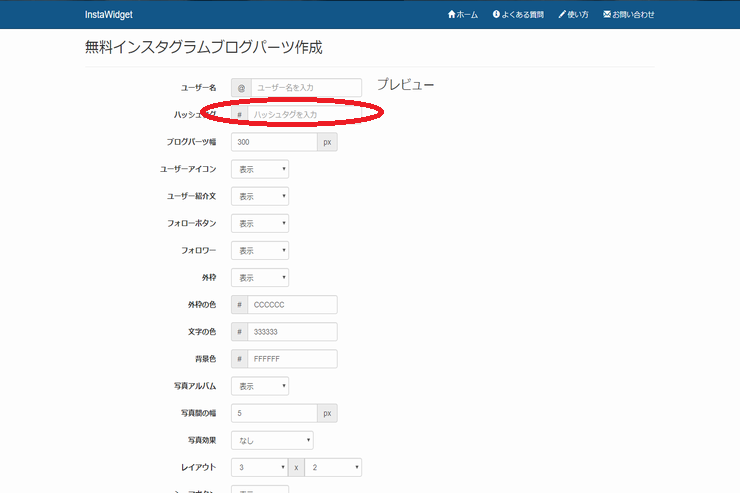Click the # icon beside hashtag field
740x493 pixels.
coord(239,115)
